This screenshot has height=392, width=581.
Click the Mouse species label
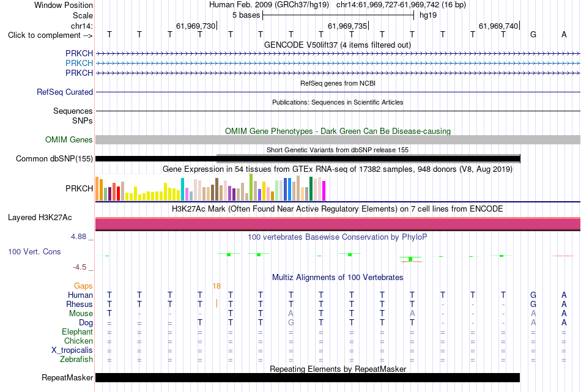click(81, 314)
